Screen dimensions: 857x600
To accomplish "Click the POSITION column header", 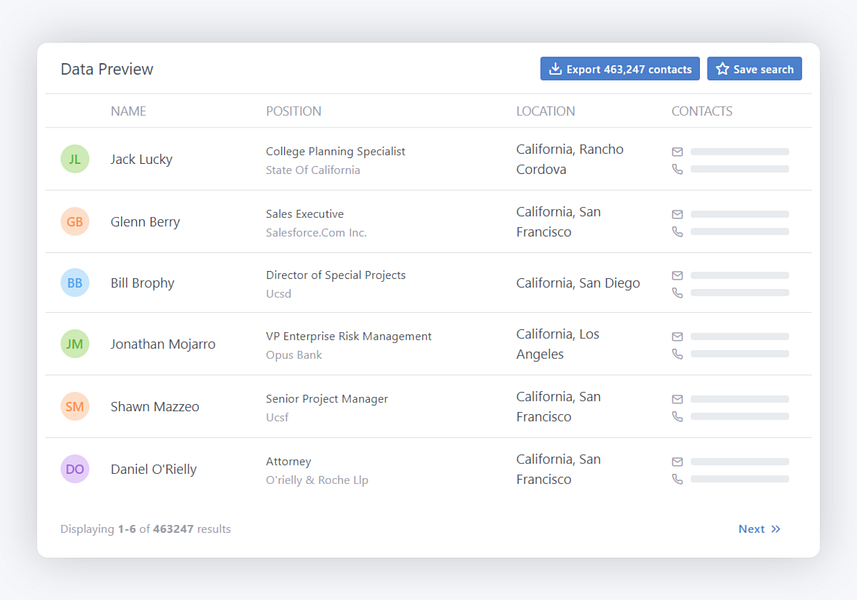I will pos(293,111).
